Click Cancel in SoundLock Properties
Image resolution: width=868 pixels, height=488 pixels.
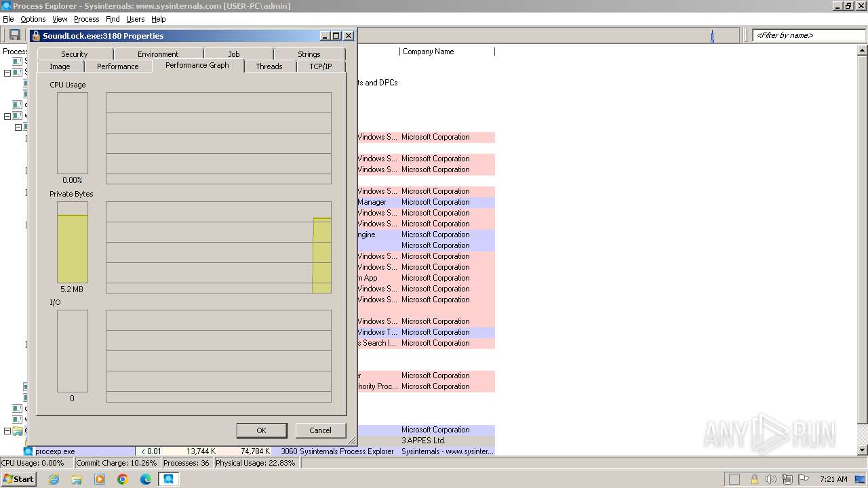coord(320,430)
